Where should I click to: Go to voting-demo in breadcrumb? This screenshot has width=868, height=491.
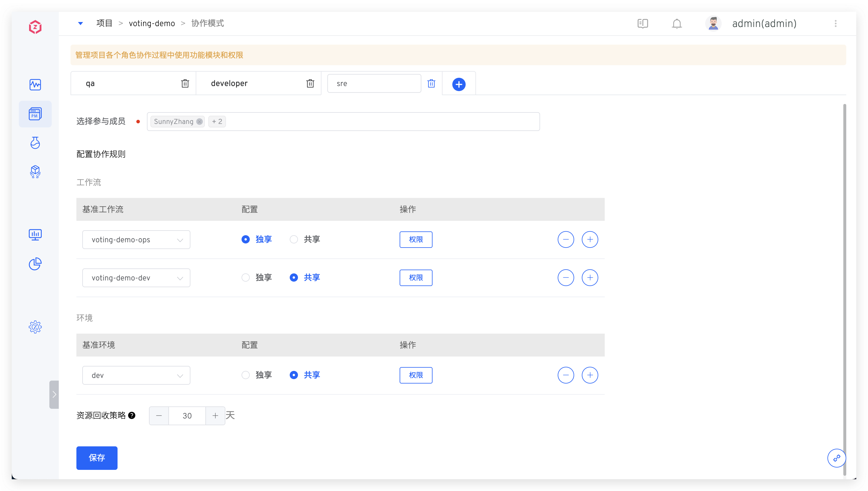pyautogui.click(x=152, y=23)
